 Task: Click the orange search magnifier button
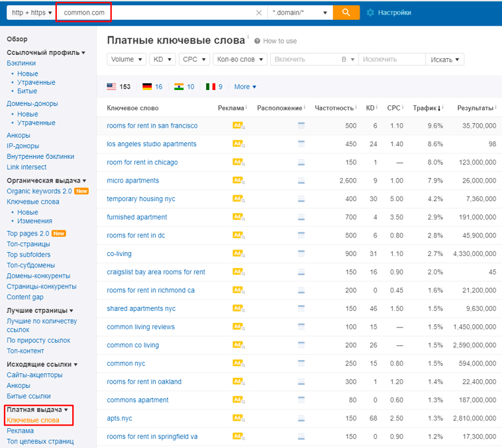point(346,13)
